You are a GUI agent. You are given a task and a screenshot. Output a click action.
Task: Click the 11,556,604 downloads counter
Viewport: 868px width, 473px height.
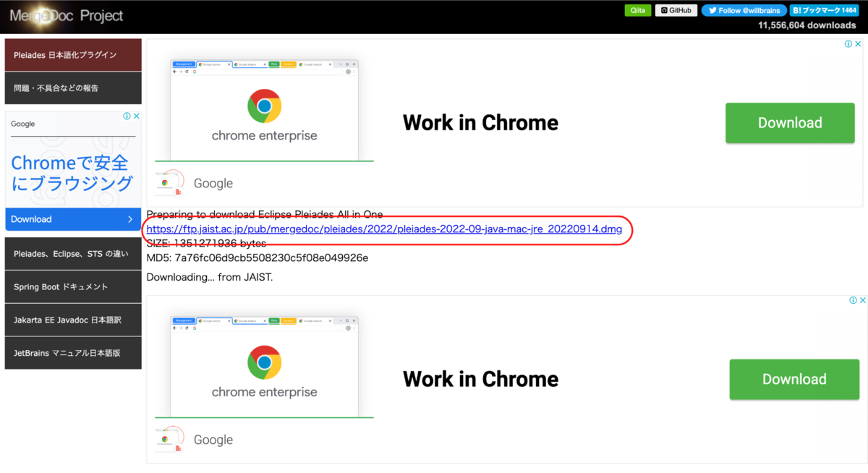807,25
